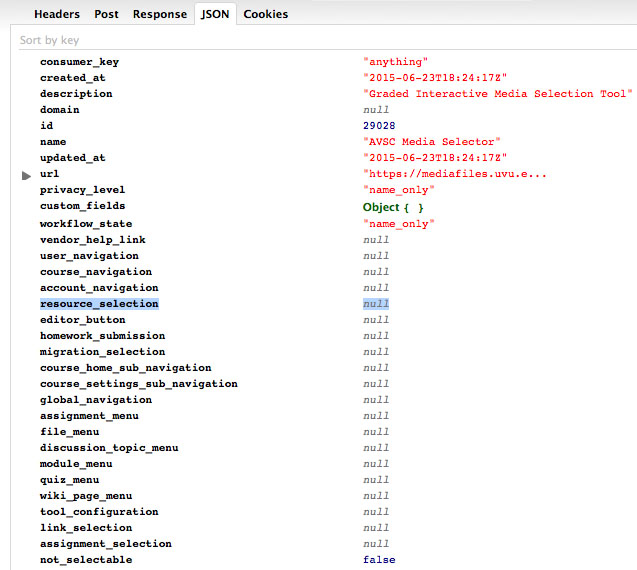
Task: Select the consumer_key key
Action: (x=79, y=62)
